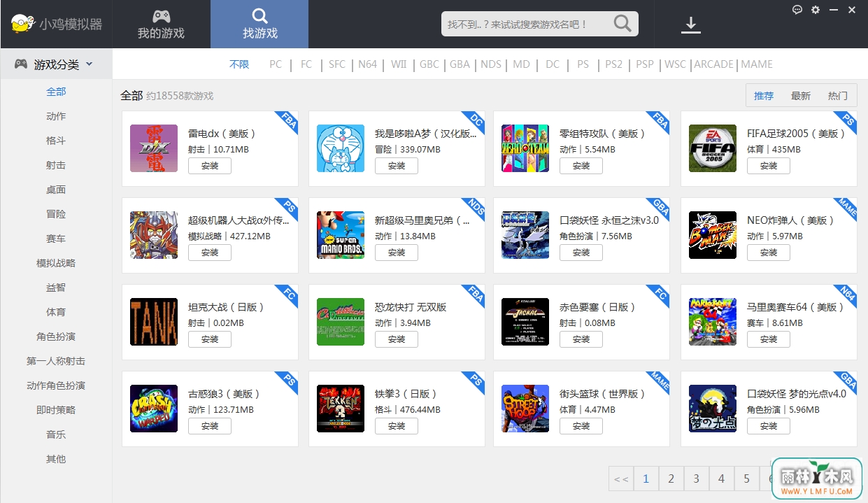This screenshot has height=503, width=868.
Task: Select the 动作 category in the sidebar
Action: tap(56, 116)
